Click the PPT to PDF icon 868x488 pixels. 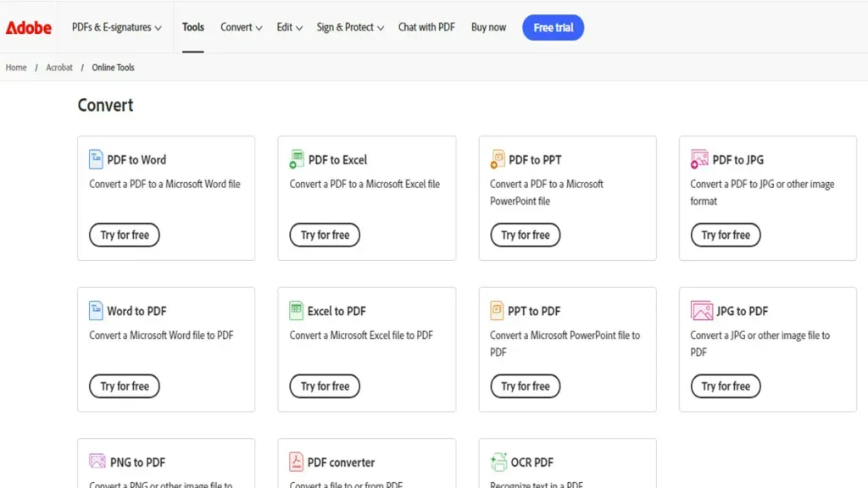click(x=497, y=310)
